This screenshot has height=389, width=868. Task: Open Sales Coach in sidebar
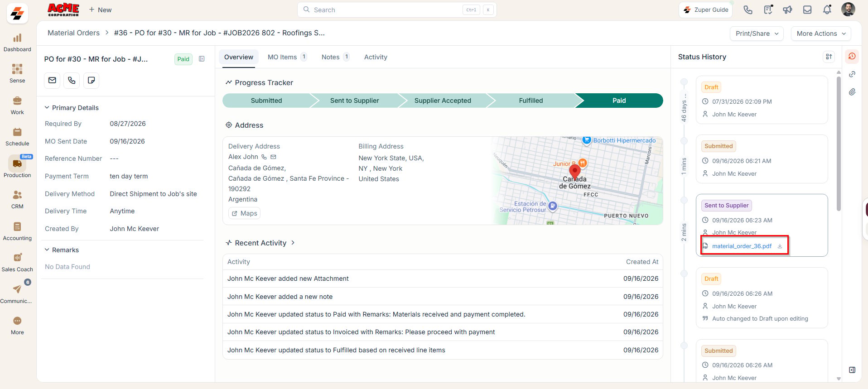[x=17, y=262]
